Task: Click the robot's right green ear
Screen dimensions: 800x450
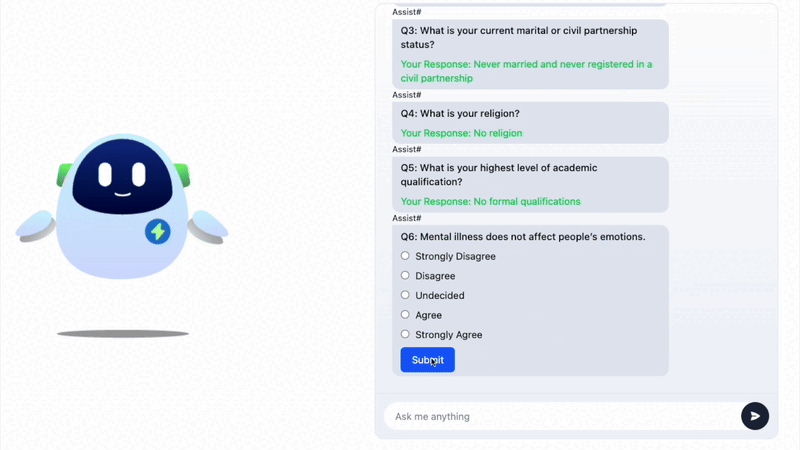Action: (x=182, y=174)
